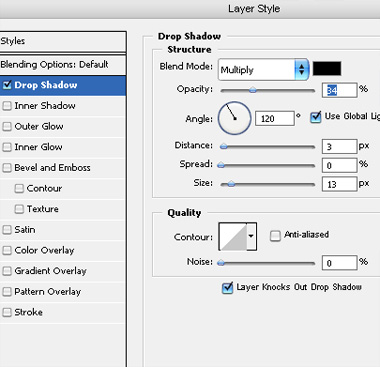The width and height of the screenshot is (380, 367).
Task: Click the Distance value field
Action: click(x=340, y=146)
